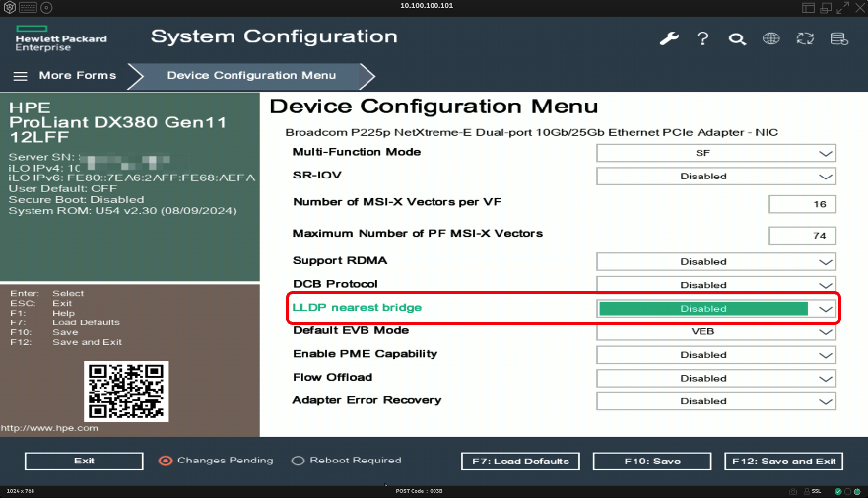Click the iLO IPv6 address text
The height and width of the screenshot is (498, 868).
click(132, 178)
